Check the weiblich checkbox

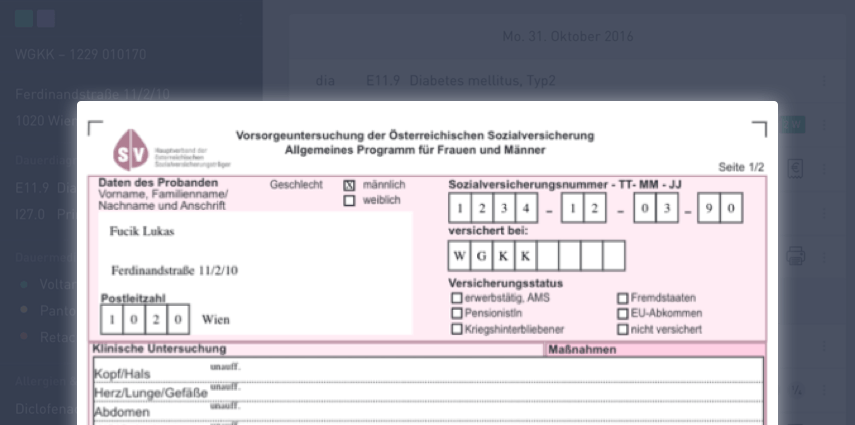350,201
